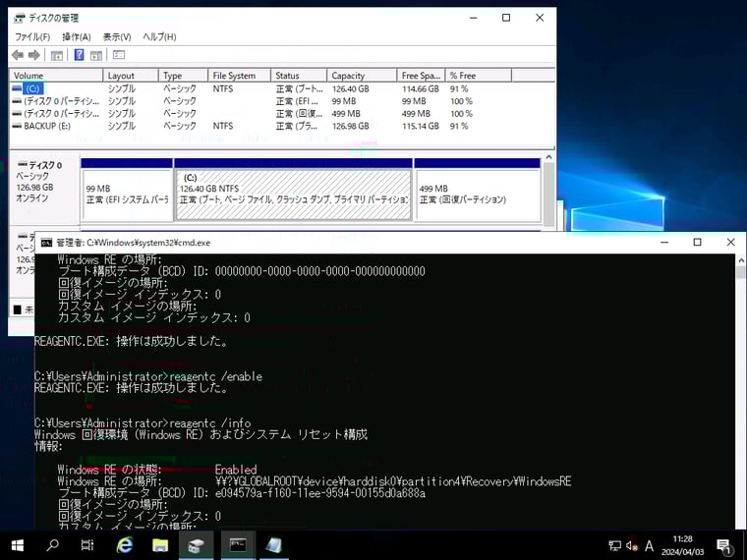Open the 操作(A) menu

[77, 36]
